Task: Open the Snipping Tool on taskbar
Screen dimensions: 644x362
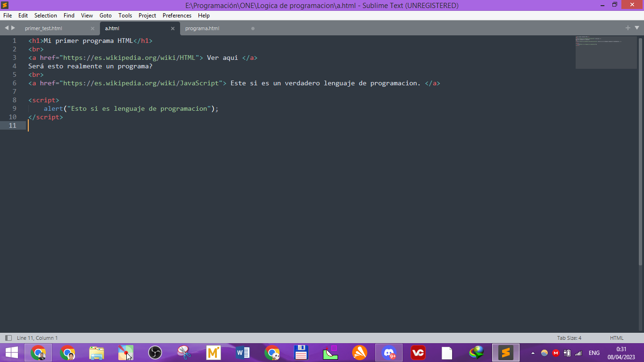Action: pos(184,353)
